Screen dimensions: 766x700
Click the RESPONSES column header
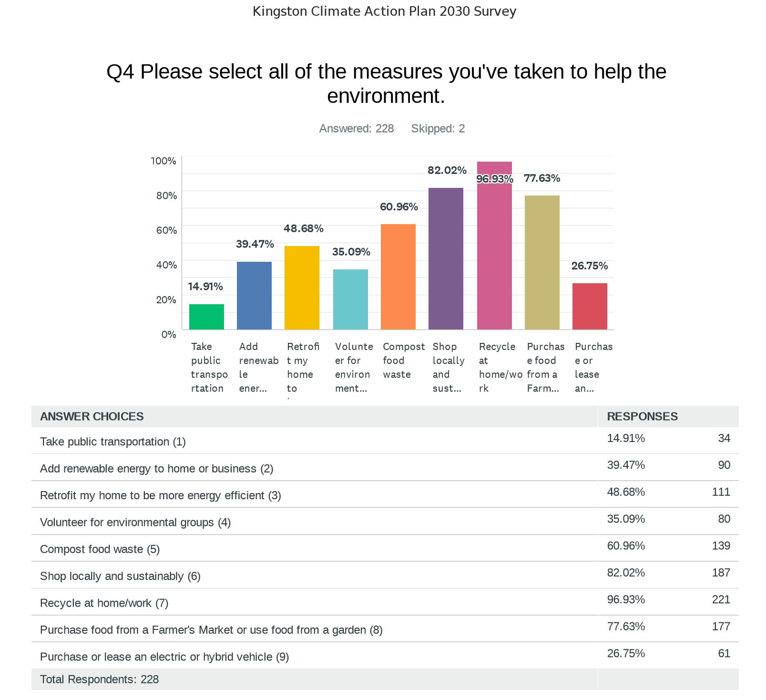pyautogui.click(x=642, y=416)
